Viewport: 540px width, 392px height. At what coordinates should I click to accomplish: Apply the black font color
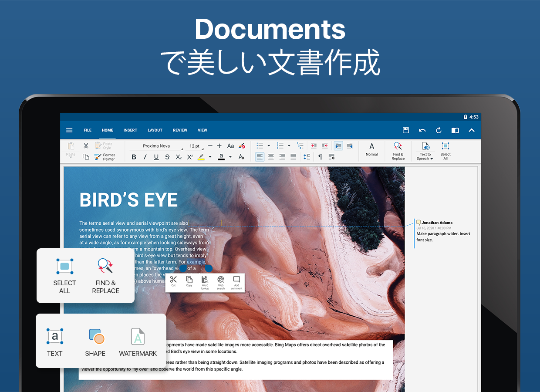[x=221, y=157]
